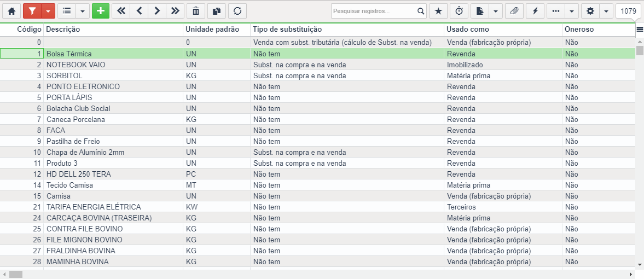Click the 1079 record count box

(628, 11)
